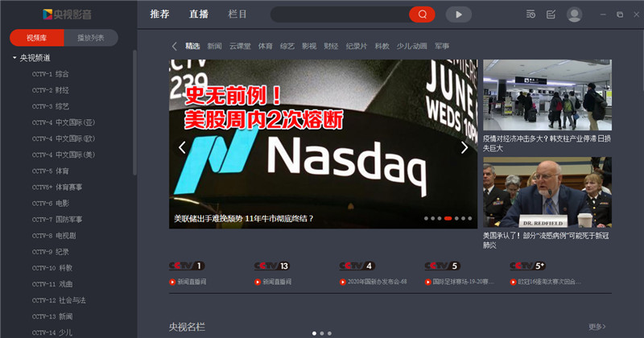Image resolution: width=644 pixels, height=338 pixels.
Task: Click the CCTV 1 channel logo
Action: tap(187, 266)
